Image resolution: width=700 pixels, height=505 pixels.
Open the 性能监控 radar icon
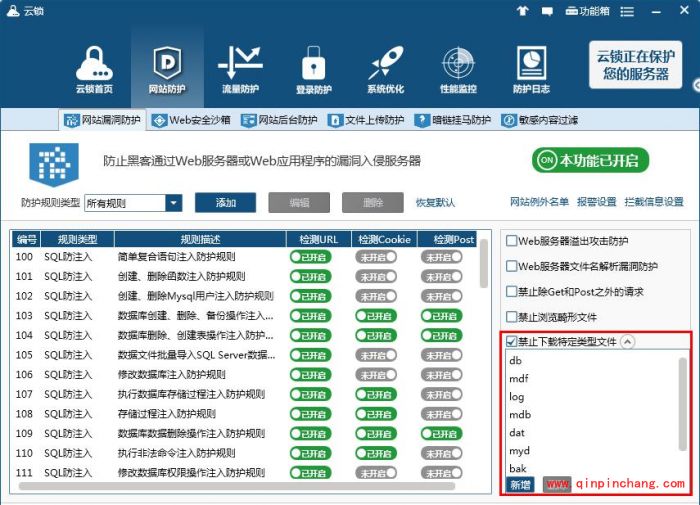point(458,69)
